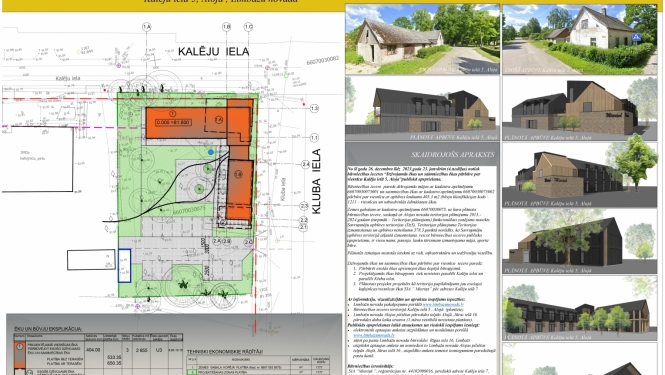Screen dimensions: 665x375
Task: Open the white house street photo
Action: pos(580,39)
